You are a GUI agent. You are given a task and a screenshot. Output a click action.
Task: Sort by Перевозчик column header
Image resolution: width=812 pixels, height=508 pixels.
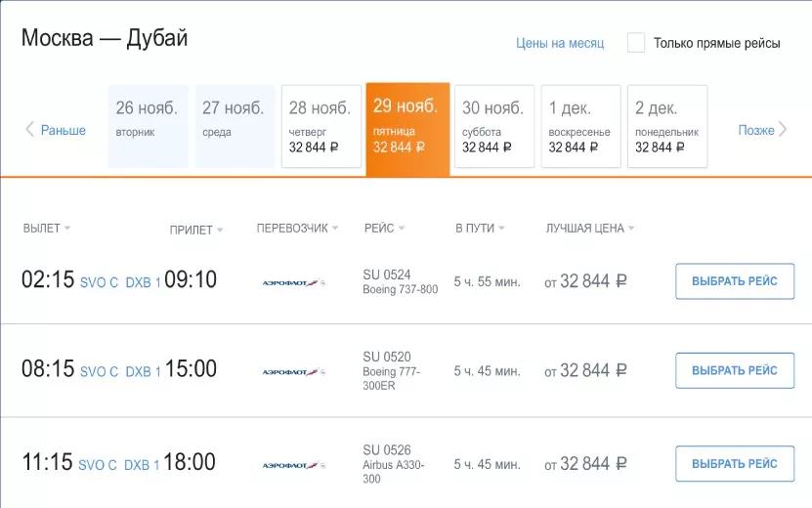[x=297, y=229]
